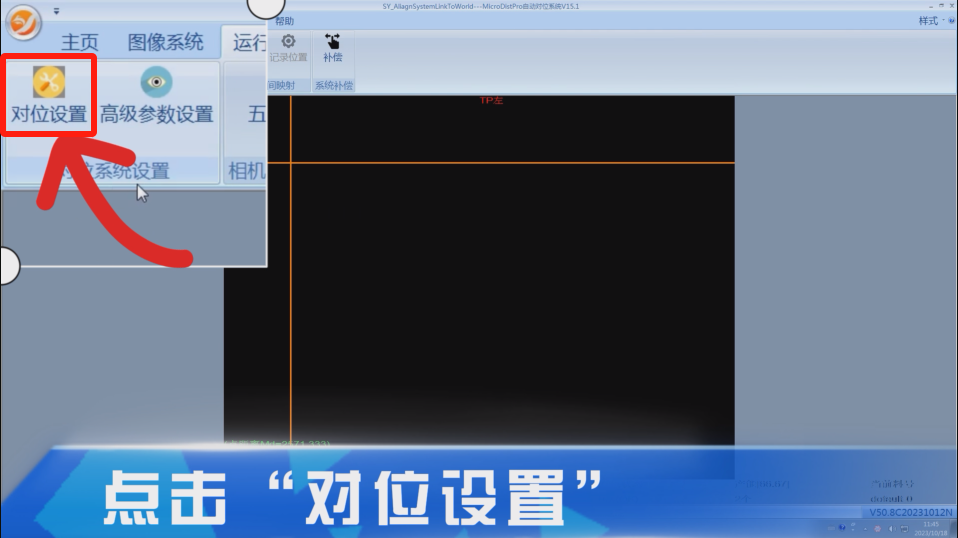Click the 五 button in camera group

coord(257,114)
